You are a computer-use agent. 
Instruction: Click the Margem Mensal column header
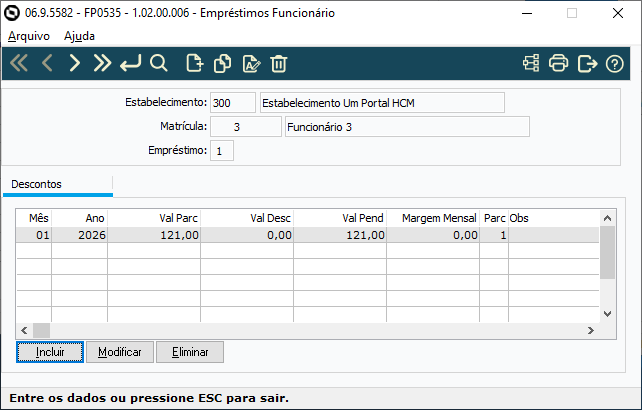(x=433, y=218)
